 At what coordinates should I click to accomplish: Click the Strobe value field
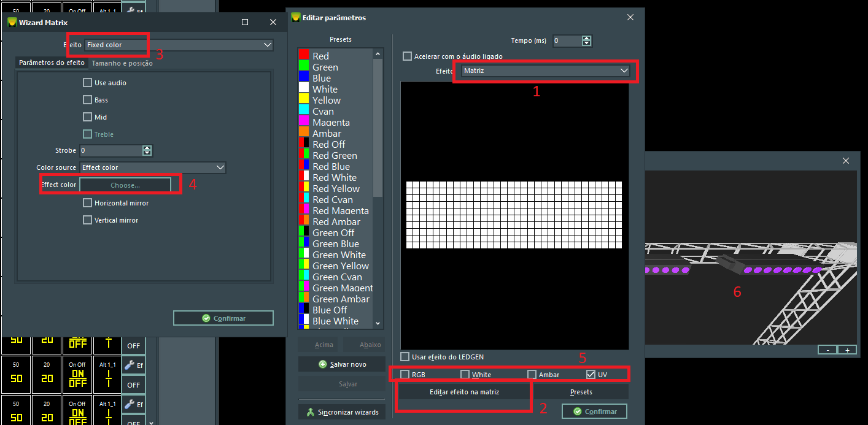[110, 150]
